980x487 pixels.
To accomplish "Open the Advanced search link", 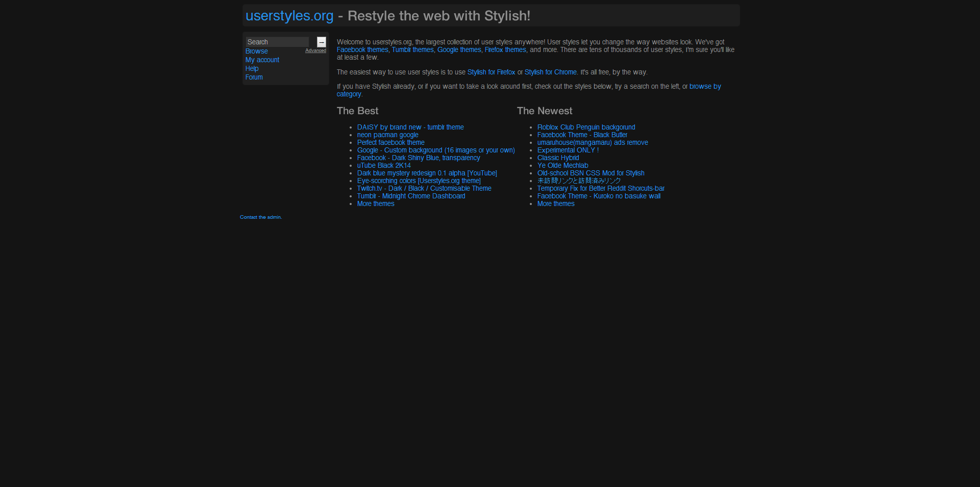I will 315,50.
